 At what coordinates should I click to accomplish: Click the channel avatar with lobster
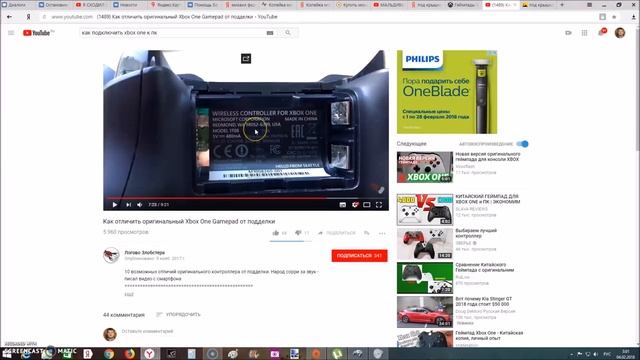click(x=111, y=256)
